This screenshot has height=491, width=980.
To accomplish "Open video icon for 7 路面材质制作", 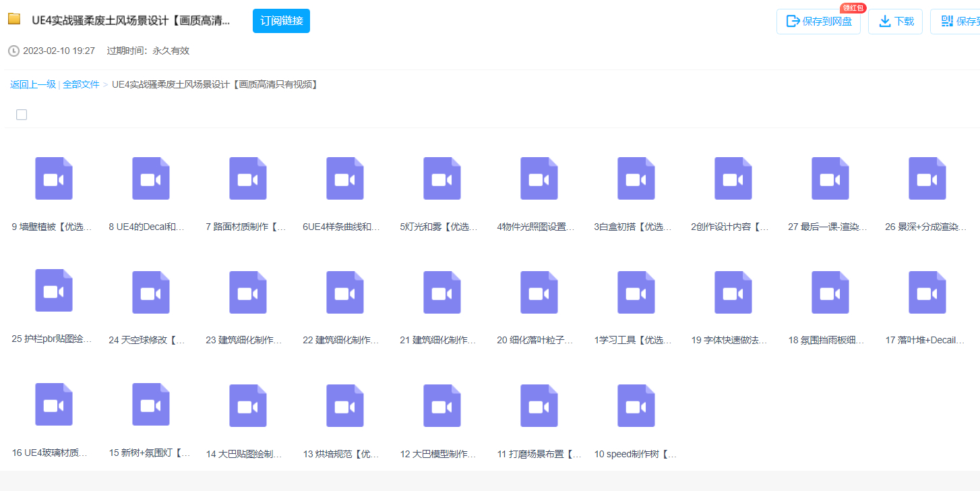I will coord(247,178).
